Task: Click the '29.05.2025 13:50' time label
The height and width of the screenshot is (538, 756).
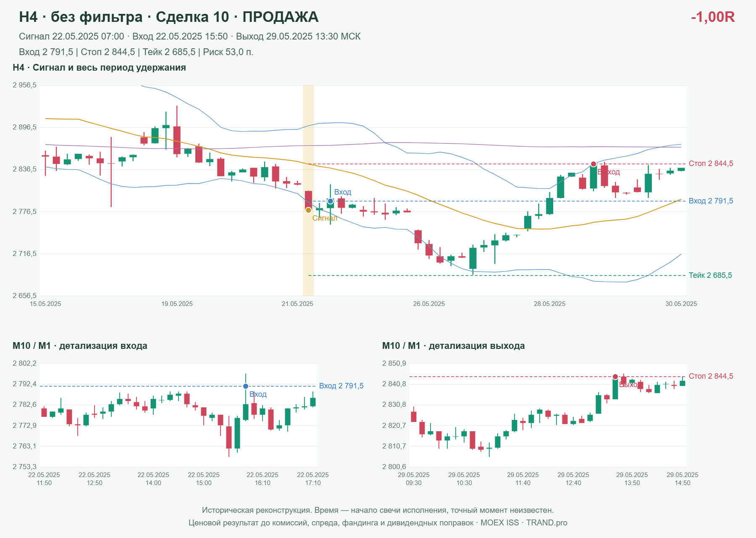Action: point(632,479)
